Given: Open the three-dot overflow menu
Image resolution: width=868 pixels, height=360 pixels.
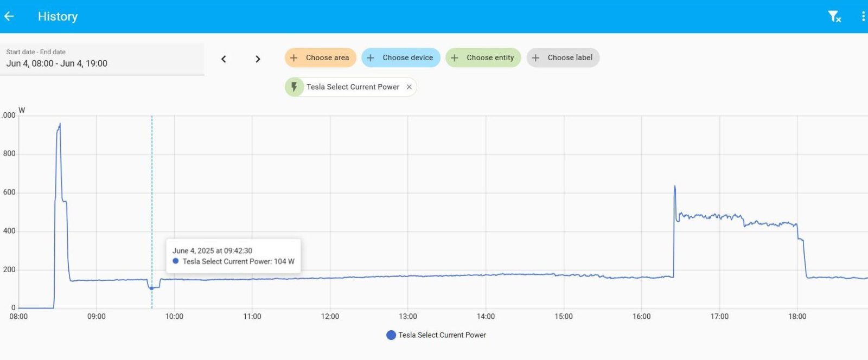Looking at the screenshot, I should (x=863, y=16).
